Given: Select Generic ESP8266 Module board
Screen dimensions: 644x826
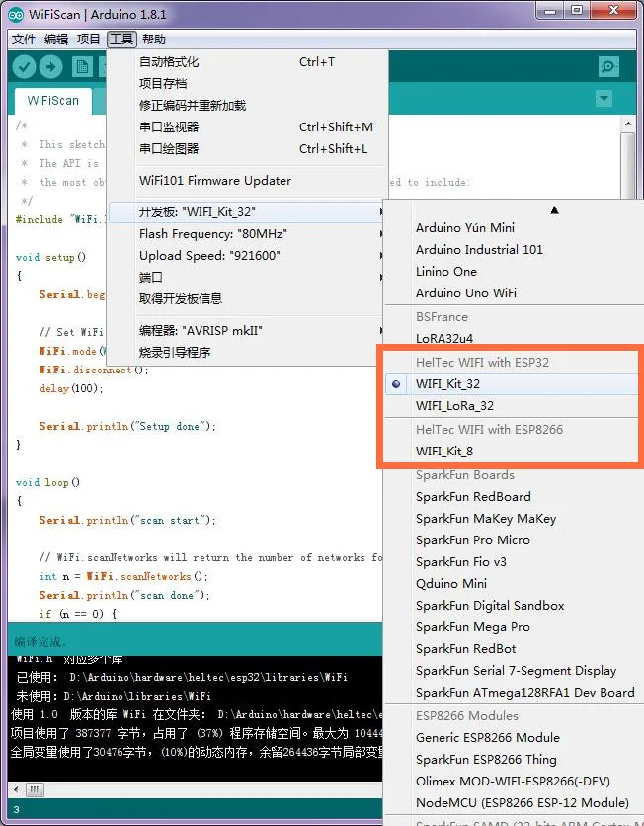Looking at the screenshot, I should pyautogui.click(x=514, y=738).
